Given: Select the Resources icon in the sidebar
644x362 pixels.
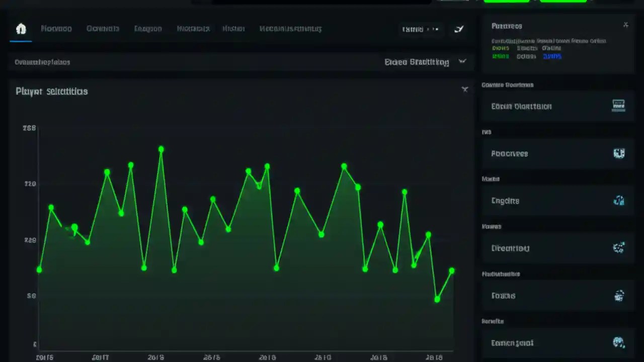Looking at the screenshot, I should pyautogui.click(x=619, y=153).
